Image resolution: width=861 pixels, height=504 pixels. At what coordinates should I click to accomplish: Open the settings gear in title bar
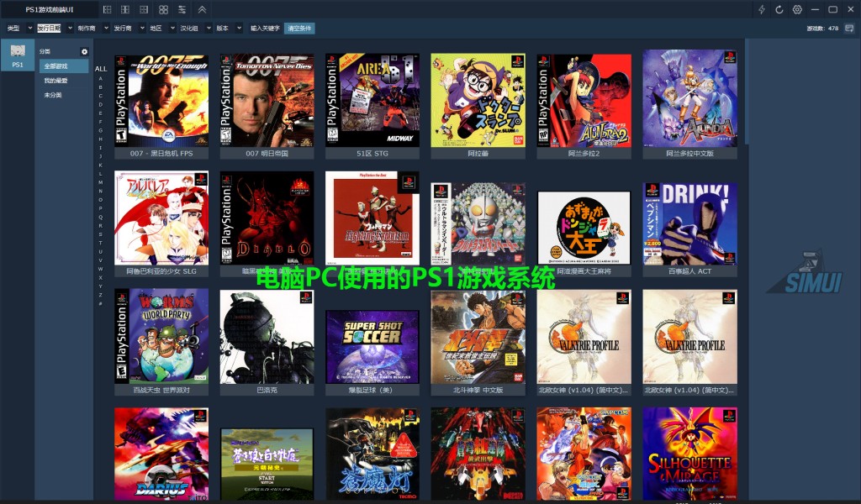click(797, 9)
